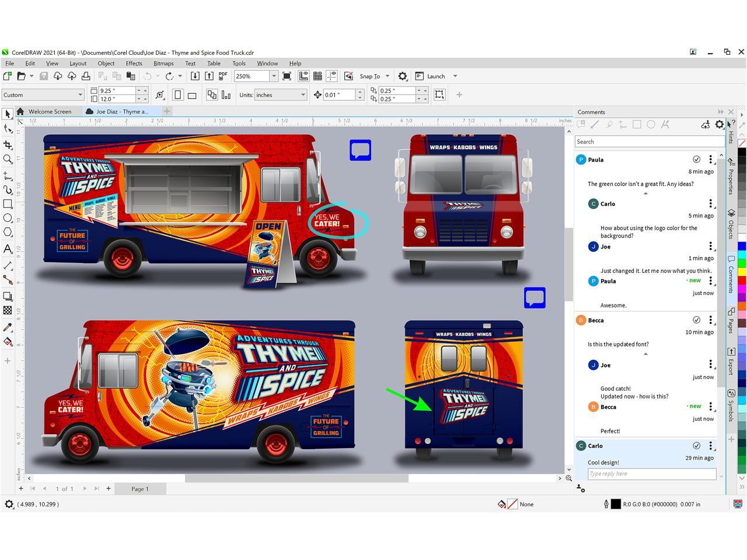
Task: Click the Publish to PDF icon
Action: (x=223, y=76)
